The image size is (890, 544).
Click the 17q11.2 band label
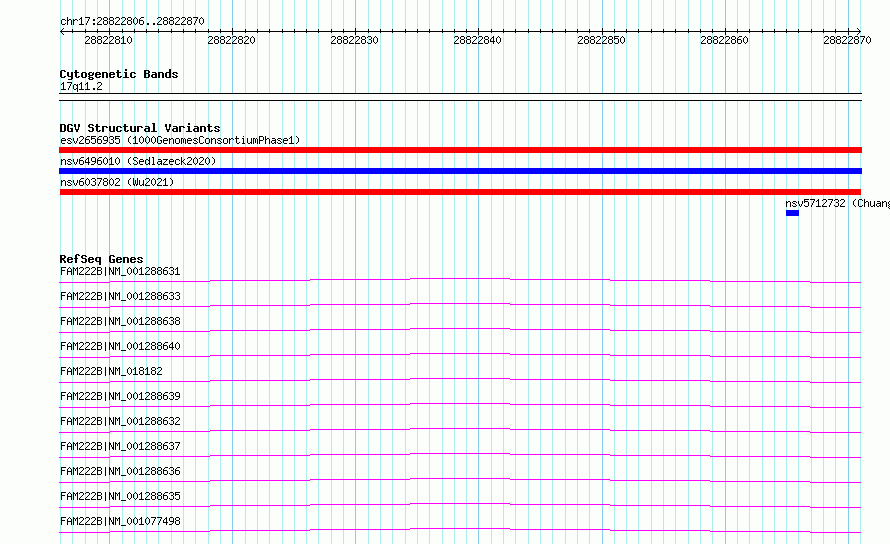(81, 86)
